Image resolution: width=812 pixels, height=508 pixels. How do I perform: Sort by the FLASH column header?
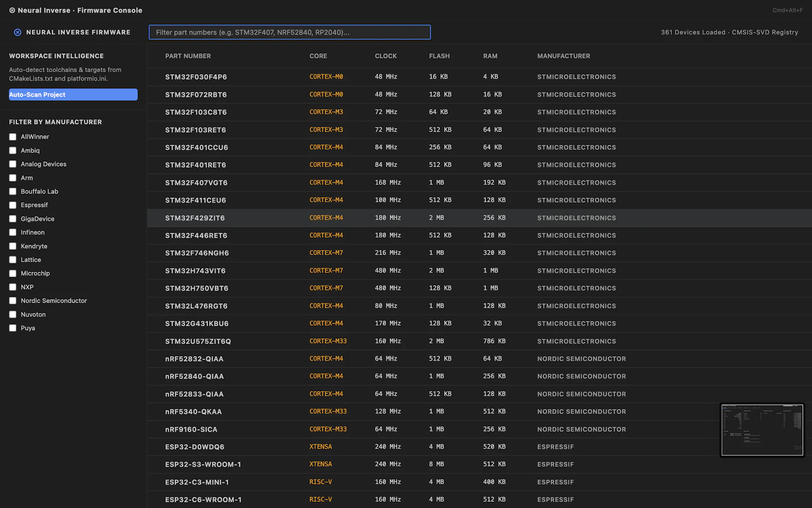[439, 56]
